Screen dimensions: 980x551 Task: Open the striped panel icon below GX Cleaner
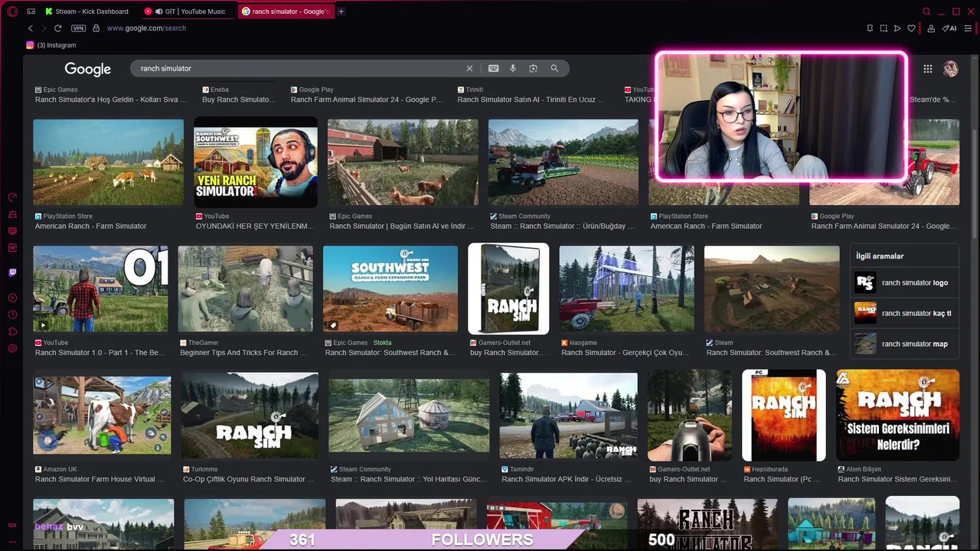pyautogui.click(x=12, y=231)
